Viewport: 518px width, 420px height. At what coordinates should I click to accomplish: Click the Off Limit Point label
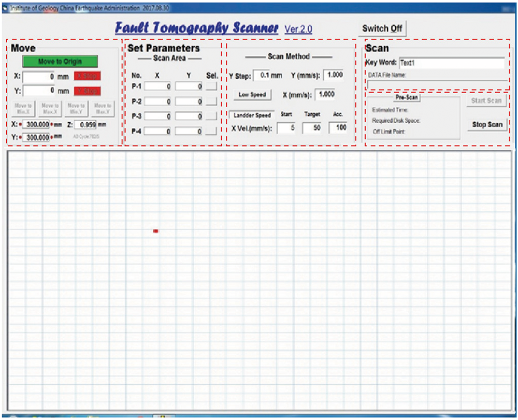tap(389, 132)
